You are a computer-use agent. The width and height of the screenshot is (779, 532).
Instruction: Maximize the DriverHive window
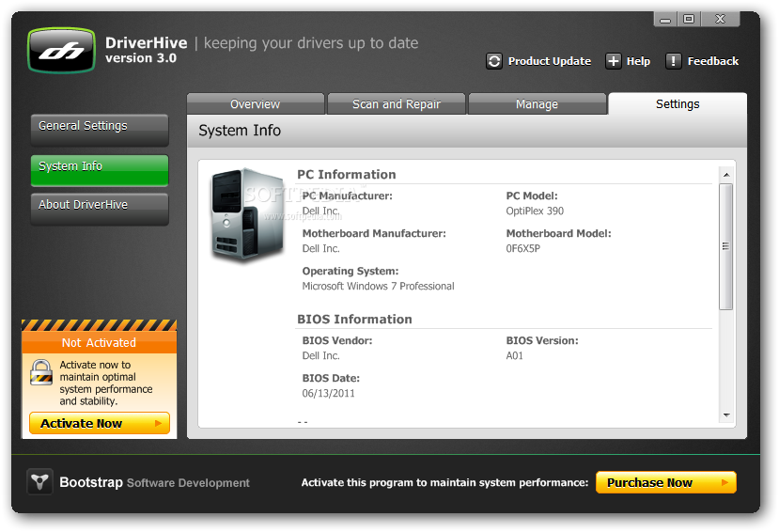tap(689, 20)
